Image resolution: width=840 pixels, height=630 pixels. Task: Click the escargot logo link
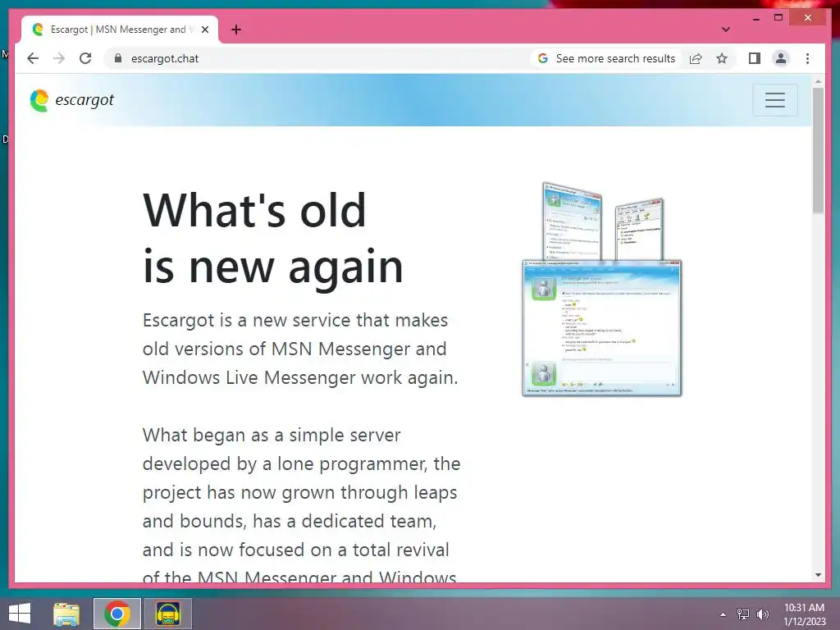(72, 100)
